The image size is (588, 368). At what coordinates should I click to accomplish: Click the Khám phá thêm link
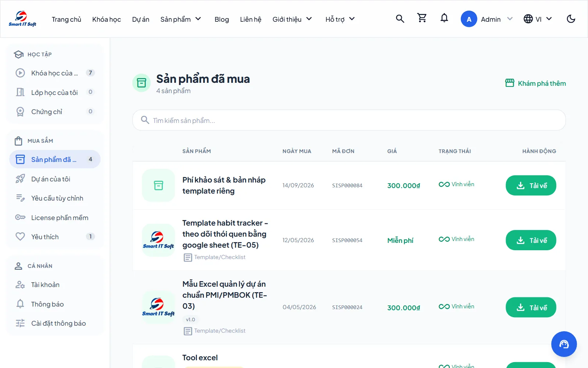(x=535, y=83)
